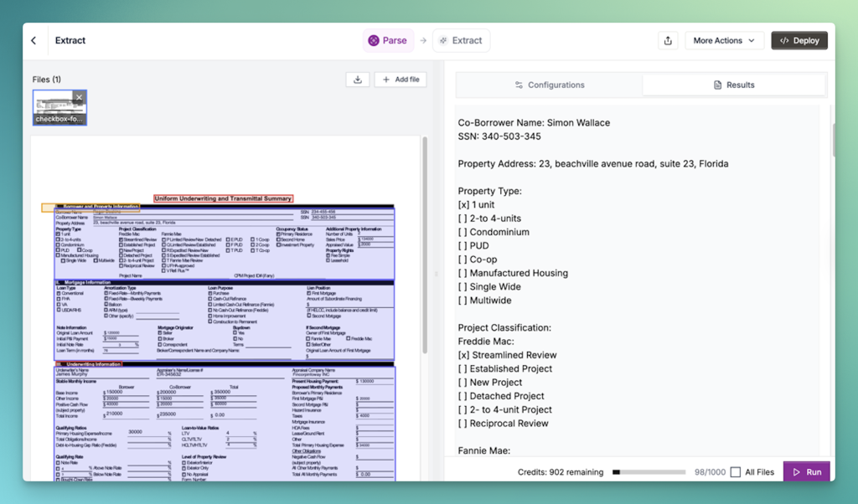858x504 pixels.
Task: Switch to the Configurations tab
Action: (x=550, y=85)
